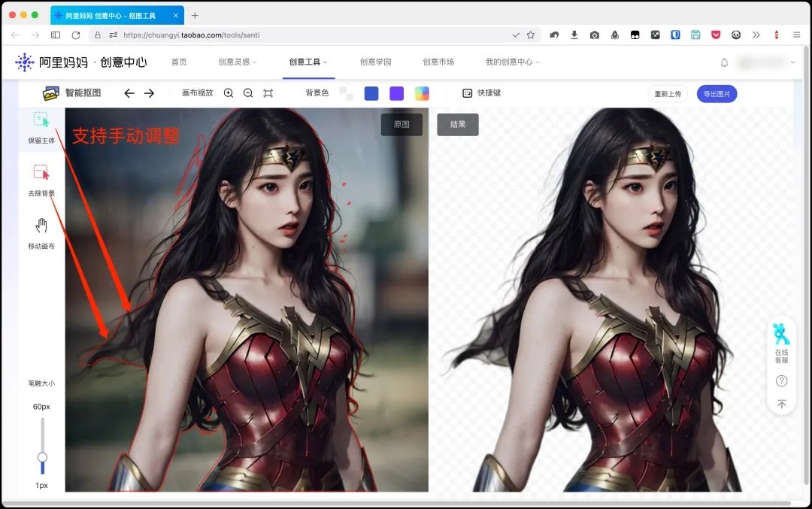Click the 智能抠图 picture icon
This screenshot has width=812, height=509.
[51, 93]
